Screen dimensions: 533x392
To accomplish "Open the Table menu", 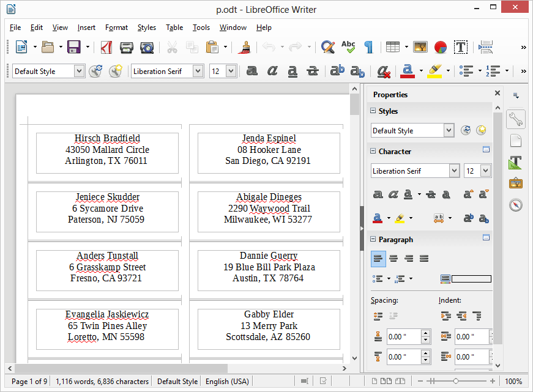I will pyautogui.click(x=174, y=28).
